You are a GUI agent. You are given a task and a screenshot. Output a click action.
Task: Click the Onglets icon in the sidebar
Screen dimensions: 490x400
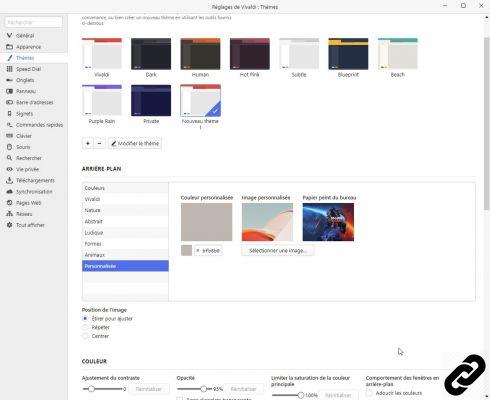click(x=9, y=80)
